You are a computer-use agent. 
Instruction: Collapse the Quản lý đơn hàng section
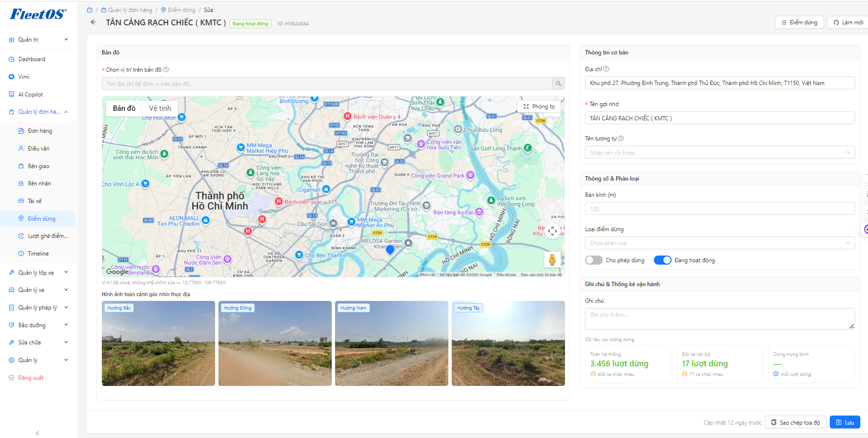tap(38, 112)
